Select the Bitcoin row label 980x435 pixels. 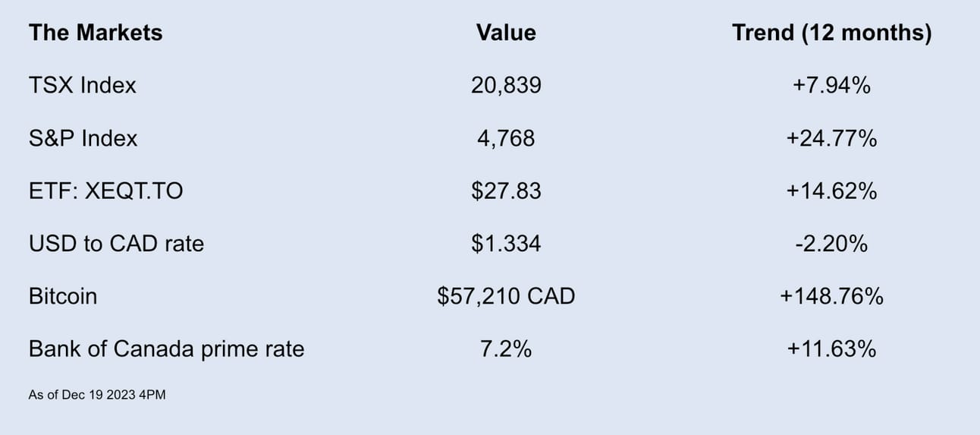tap(63, 296)
